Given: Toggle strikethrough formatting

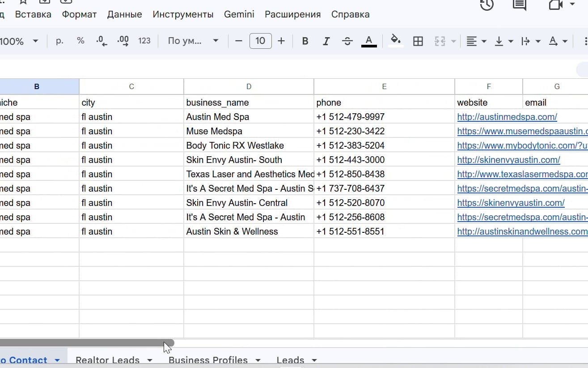Looking at the screenshot, I should 347,41.
